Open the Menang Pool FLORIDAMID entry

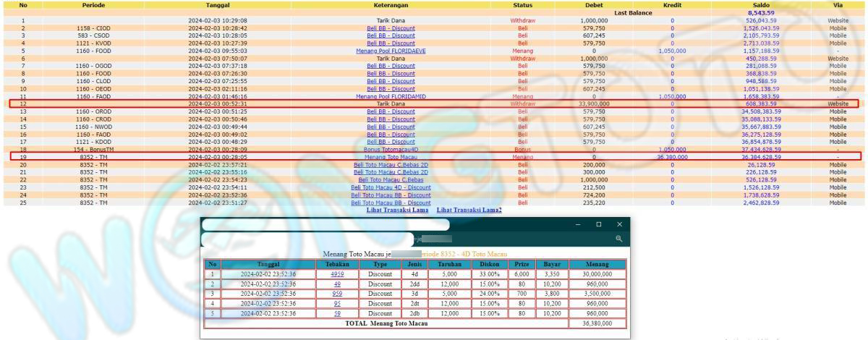point(391,96)
